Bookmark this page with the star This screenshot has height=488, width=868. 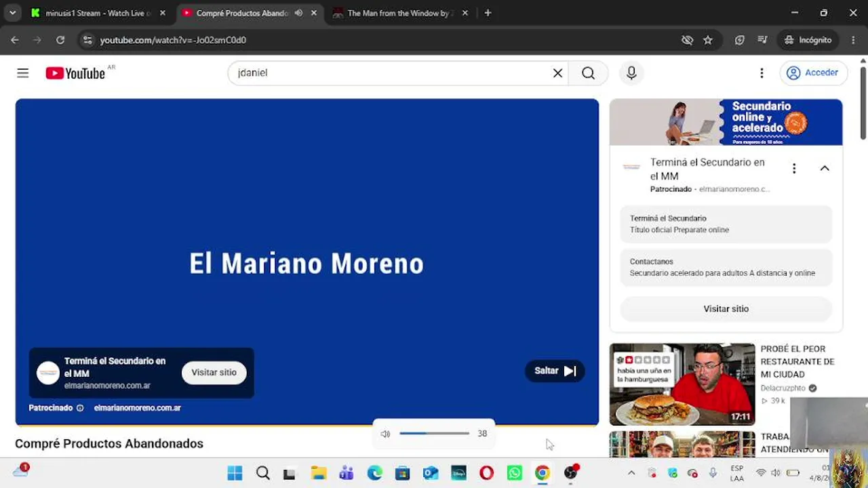tap(708, 40)
